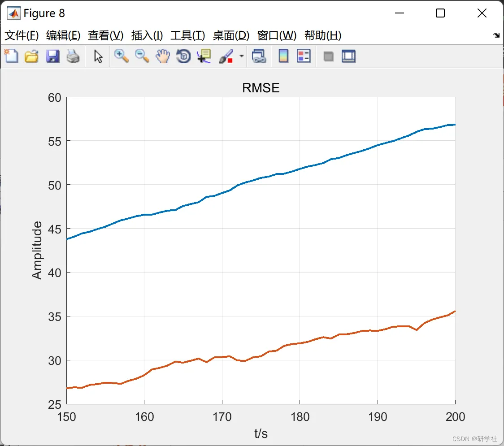Click the Amplitude y-axis label
This screenshot has height=446, width=504.
point(37,250)
